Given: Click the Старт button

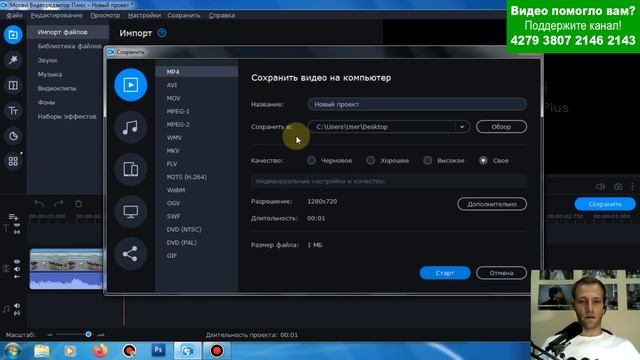Looking at the screenshot, I should [x=445, y=273].
